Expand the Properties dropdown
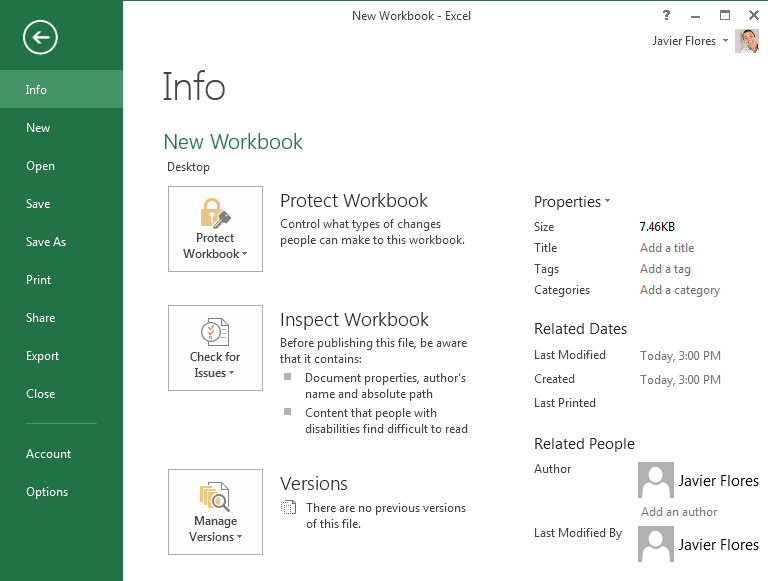Viewport: 768px width, 581px height. pos(572,202)
